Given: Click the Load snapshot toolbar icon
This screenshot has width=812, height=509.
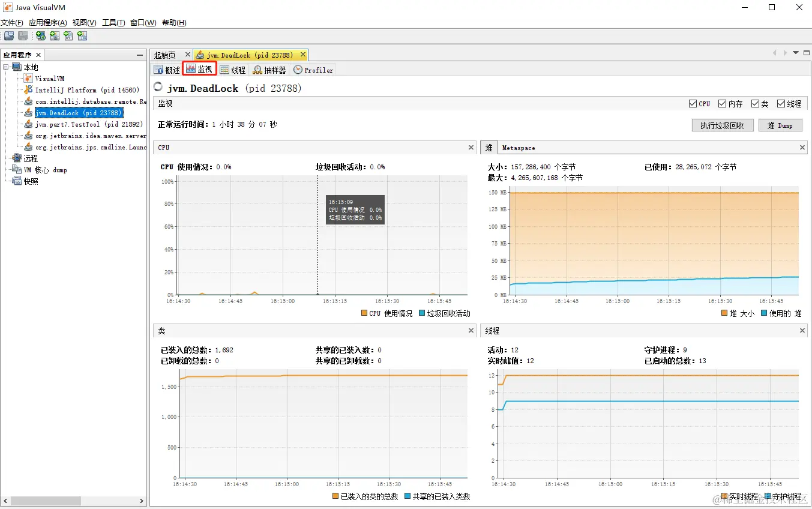Looking at the screenshot, I should point(9,36).
